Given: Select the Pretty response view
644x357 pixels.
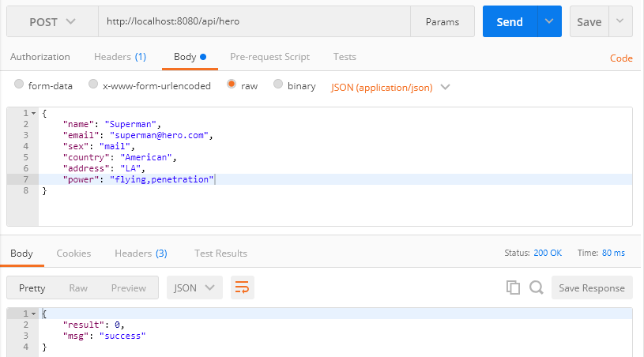Looking at the screenshot, I should [32, 287].
